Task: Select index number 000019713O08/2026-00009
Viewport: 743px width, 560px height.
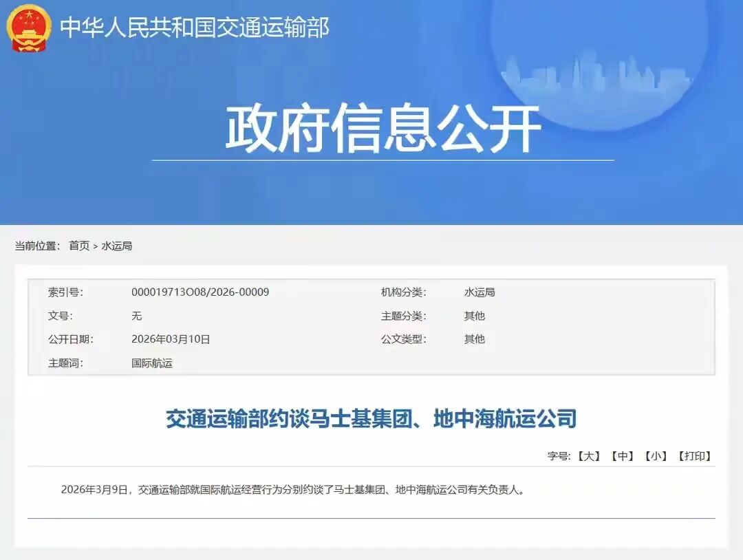Action: (x=200, y=292)
